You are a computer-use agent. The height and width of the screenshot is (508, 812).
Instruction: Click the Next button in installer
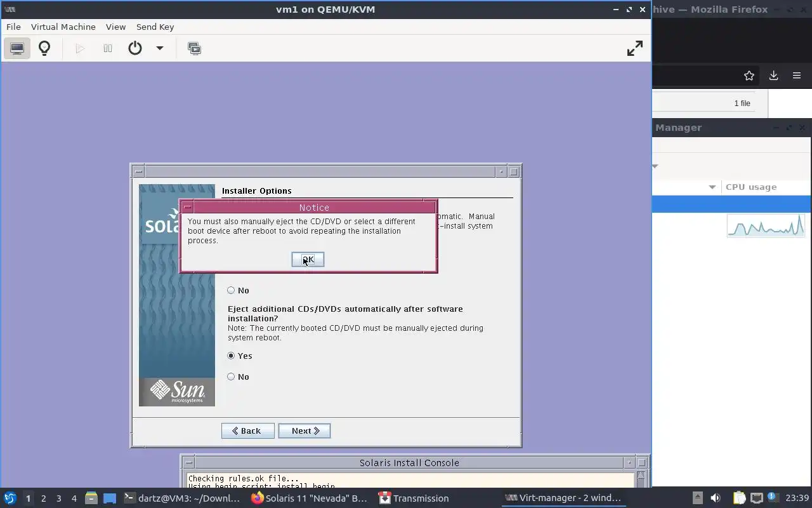pos(304,431)
